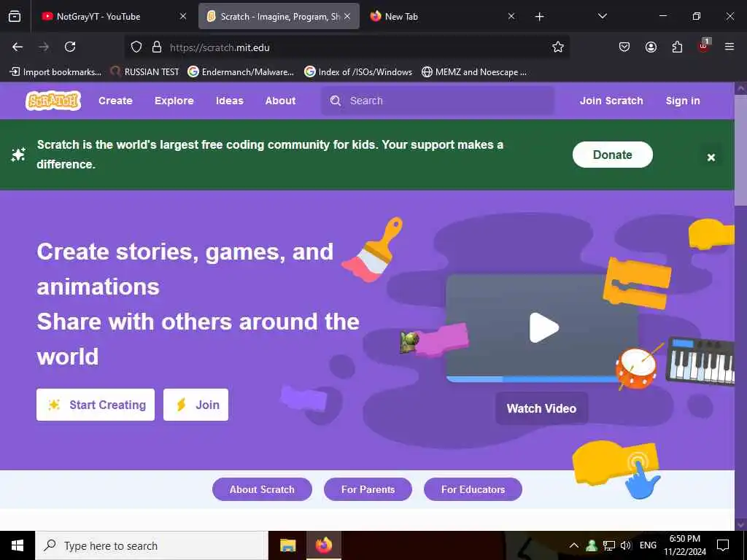Click the Join button with lightning bolt
This screenshot has height=560, width=747.
pyautogui.click(x=196, y=405)
